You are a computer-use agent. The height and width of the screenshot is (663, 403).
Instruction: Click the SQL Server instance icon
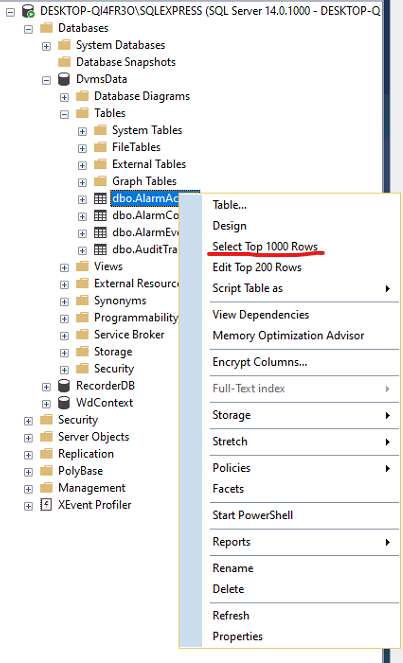[x=28, y=11]
